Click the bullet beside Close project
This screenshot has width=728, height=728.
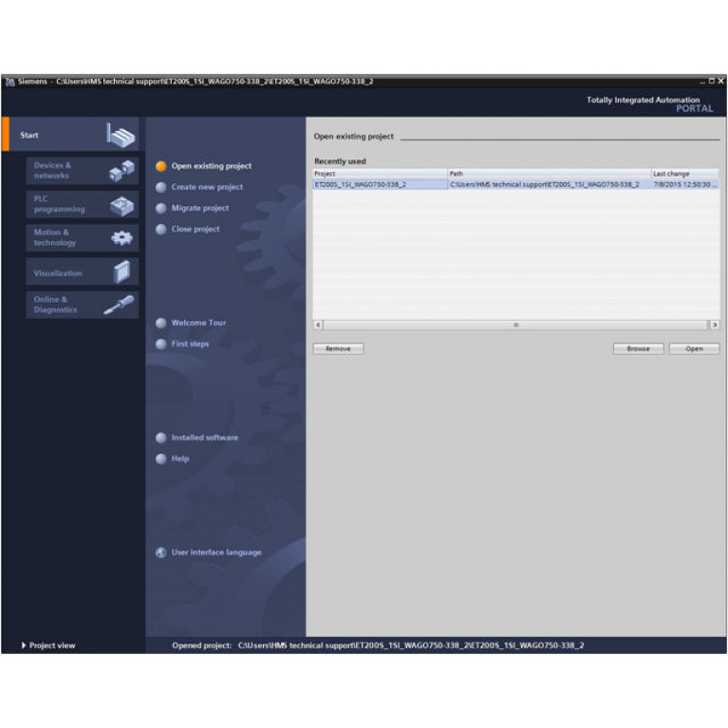161,230
